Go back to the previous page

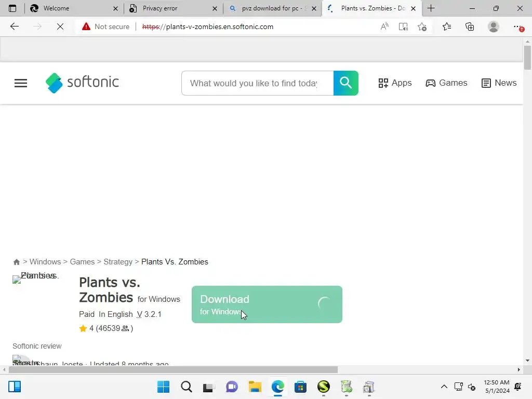[14, 26]
